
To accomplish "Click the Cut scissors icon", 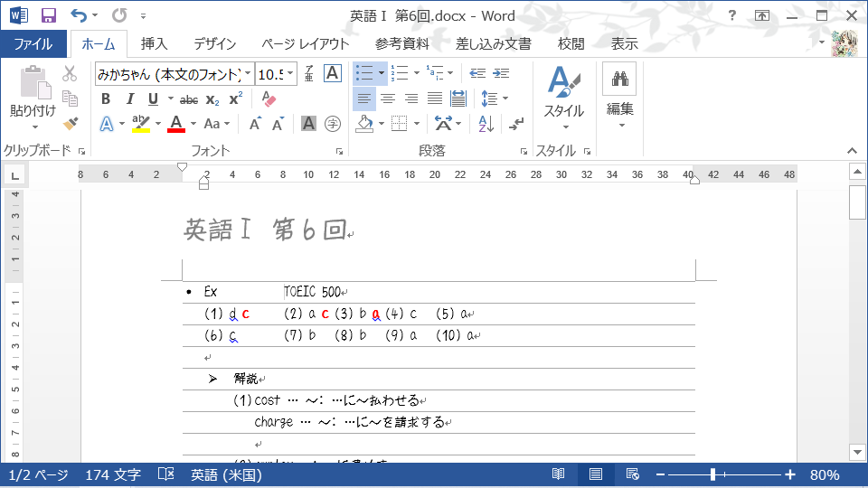I will [x=71, y=74].
